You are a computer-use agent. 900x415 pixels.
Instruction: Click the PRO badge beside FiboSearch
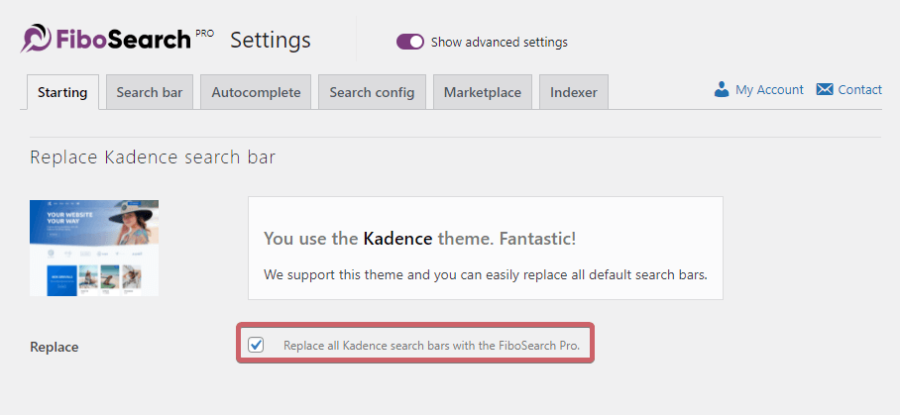pyautogui.click(x=205, y=33)
